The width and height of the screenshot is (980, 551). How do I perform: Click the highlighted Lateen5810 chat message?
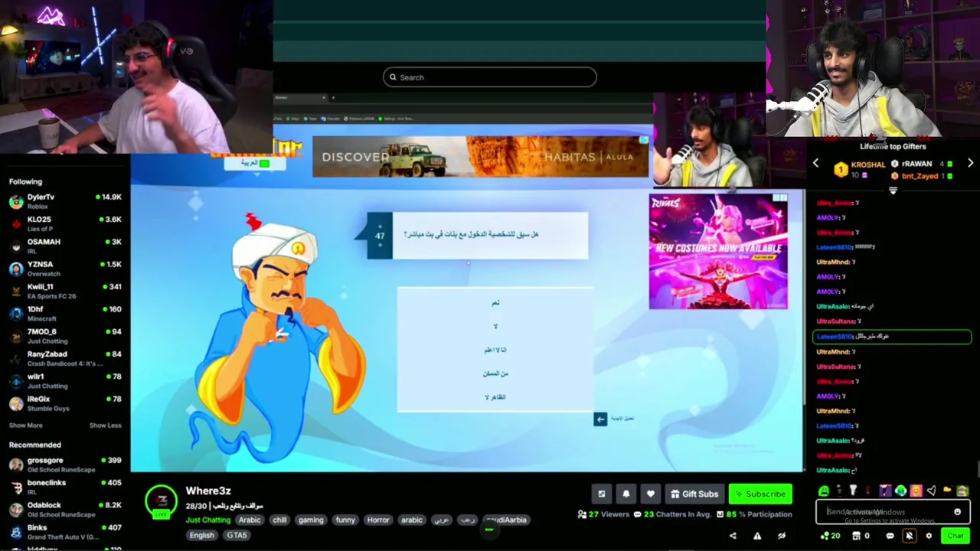[x=892, y=337]
